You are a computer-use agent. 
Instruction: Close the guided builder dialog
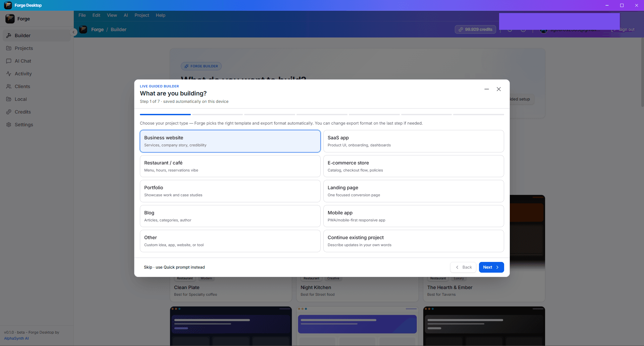[x=499, y=89]
